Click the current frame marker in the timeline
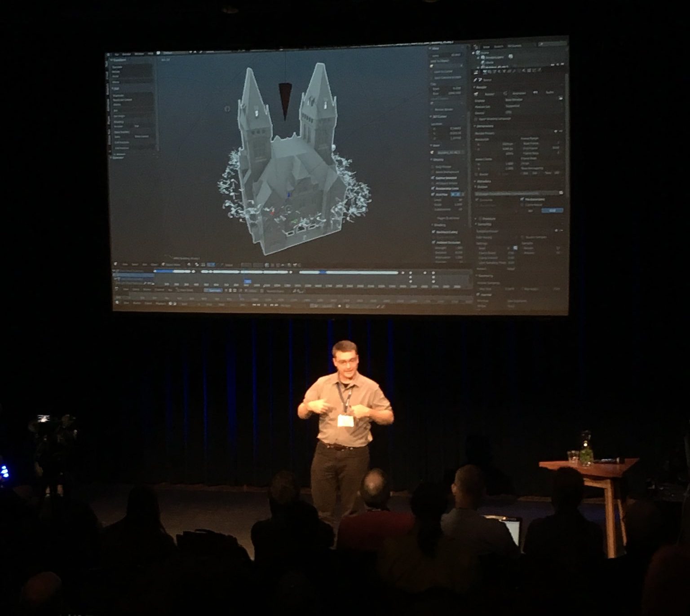The image size is (690, 616). pos(247,280)
